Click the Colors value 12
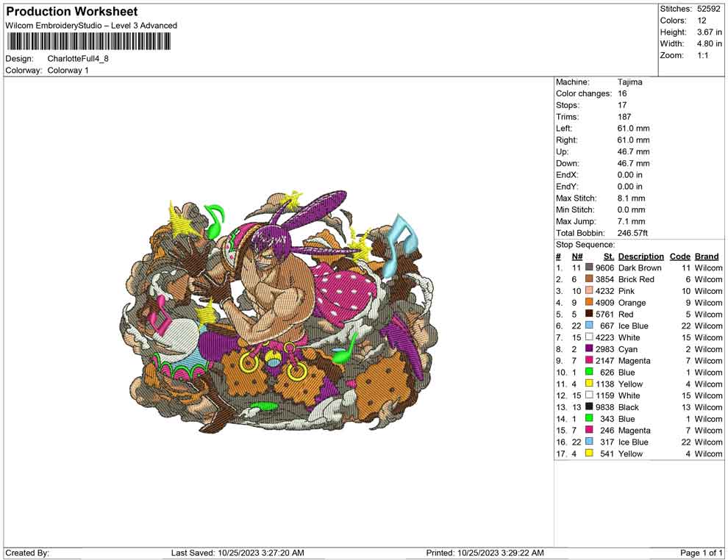The height and width of the screenshot is (560, 728). [702, 21]
